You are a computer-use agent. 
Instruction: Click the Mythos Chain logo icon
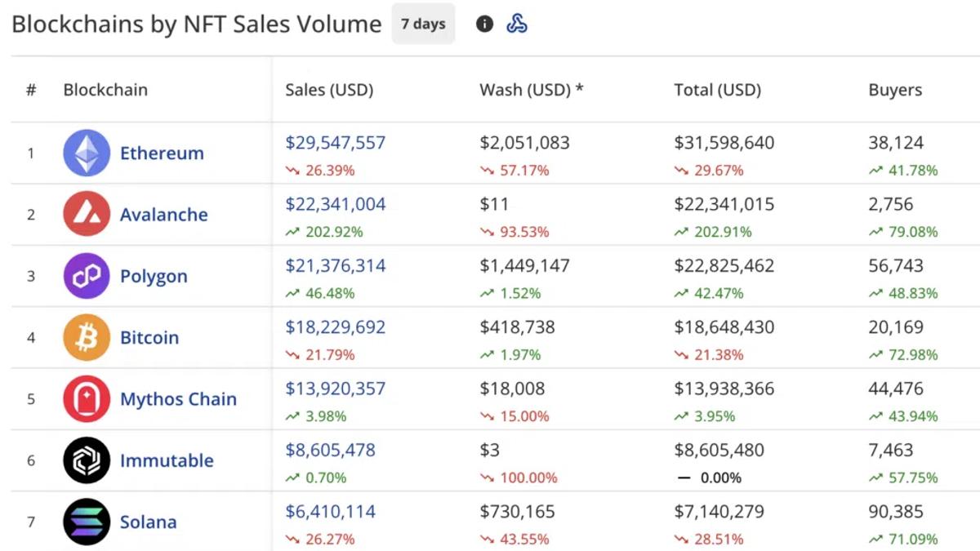(87, 398)
